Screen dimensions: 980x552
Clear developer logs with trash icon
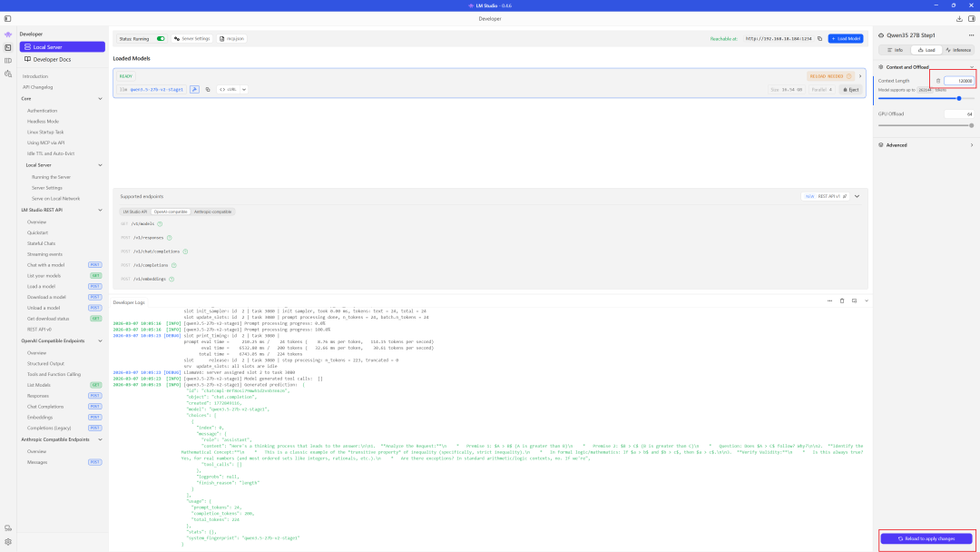click(842, 301)
